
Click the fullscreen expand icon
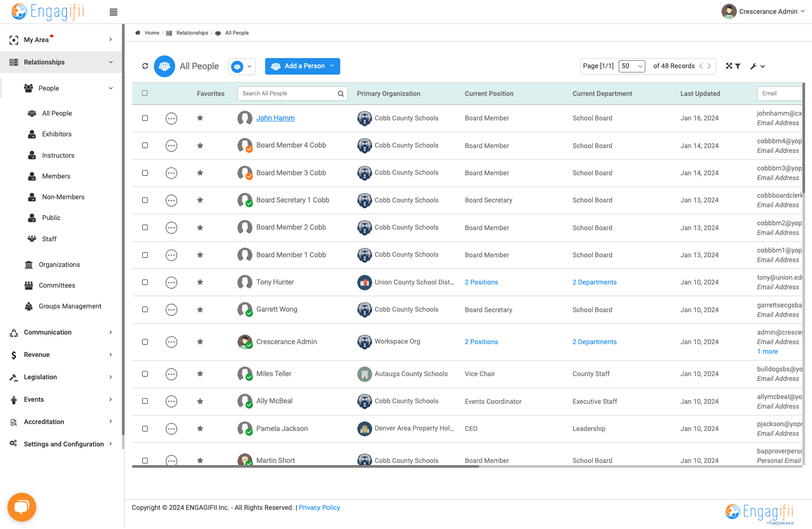click(729, 66)
